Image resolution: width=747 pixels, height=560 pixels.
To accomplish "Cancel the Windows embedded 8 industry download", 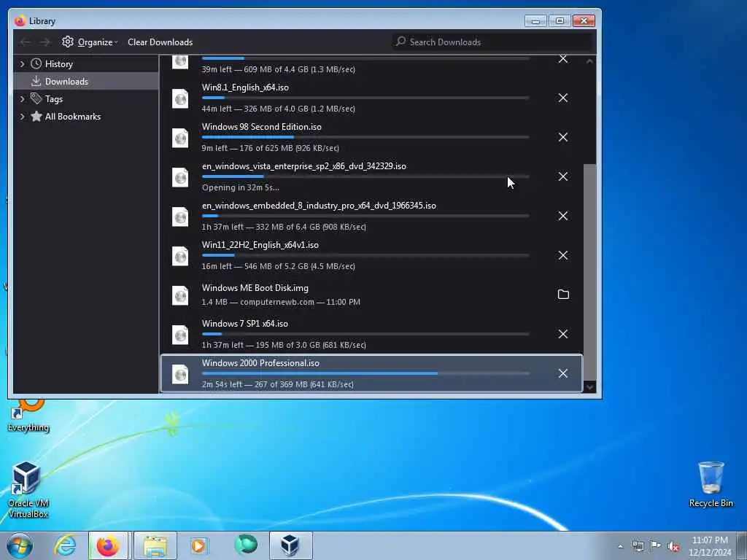I will point(562,216).
